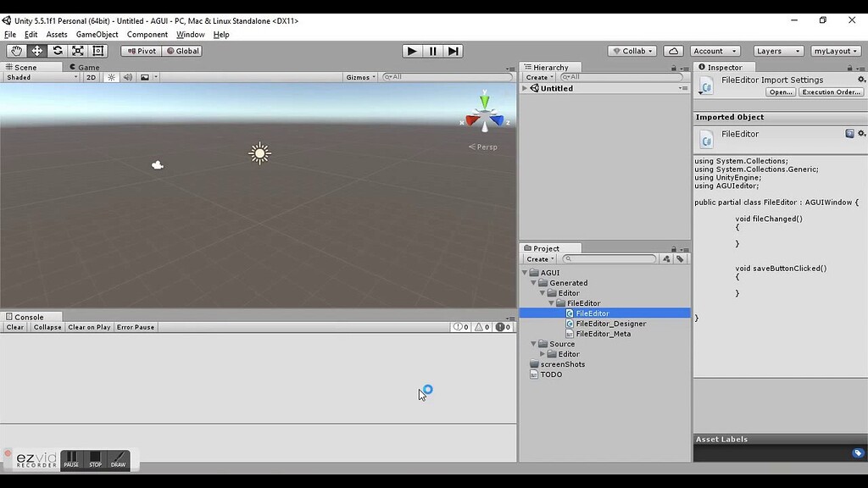Activate the Rect transform tool
Screen dimensions: 868x488
pyautogui.click(x=96, y=51)
